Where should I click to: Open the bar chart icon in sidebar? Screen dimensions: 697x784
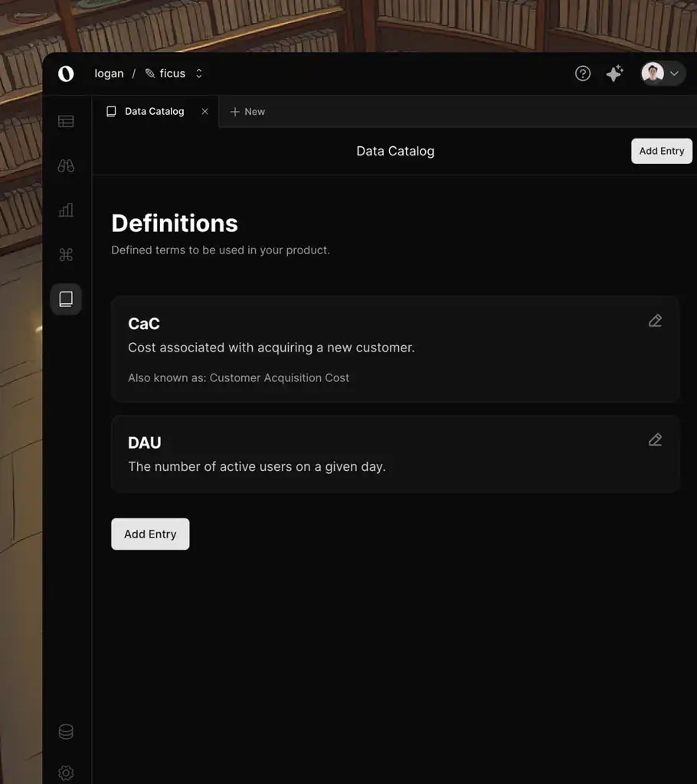tap(66, 210)
